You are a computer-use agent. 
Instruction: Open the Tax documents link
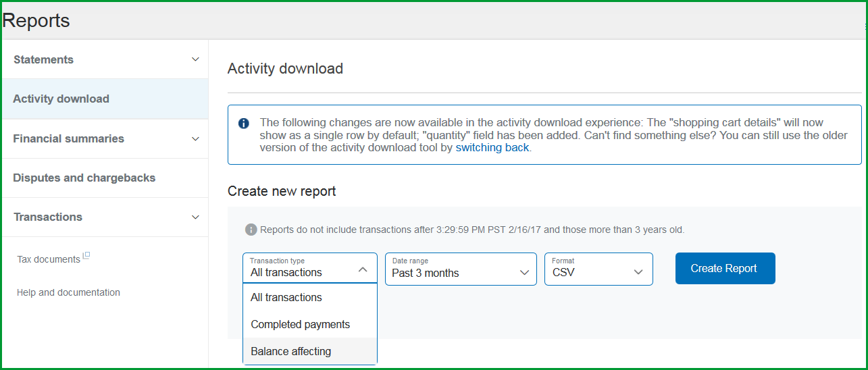point(49,259)
